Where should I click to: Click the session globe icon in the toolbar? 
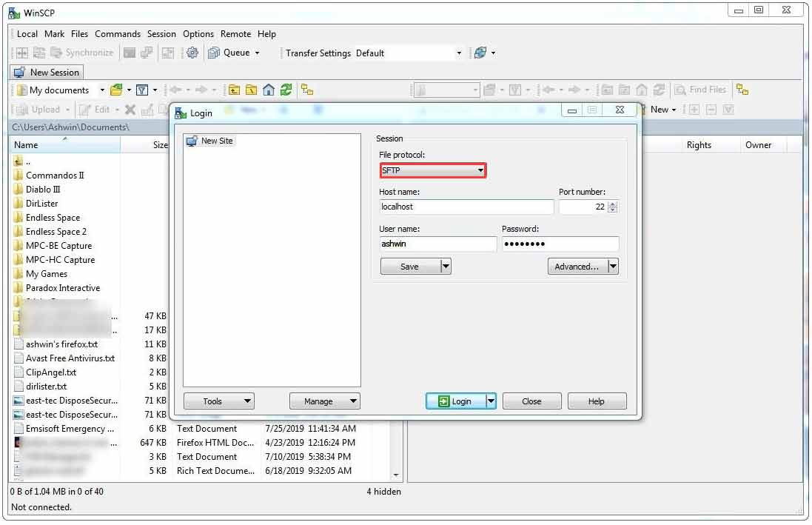[x=480, y=53]
